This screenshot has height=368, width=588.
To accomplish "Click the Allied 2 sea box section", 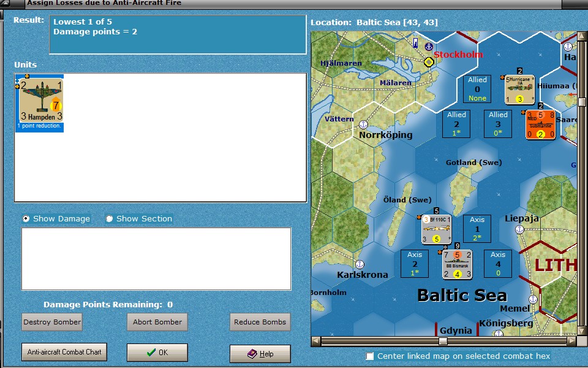I will [456, 123].
